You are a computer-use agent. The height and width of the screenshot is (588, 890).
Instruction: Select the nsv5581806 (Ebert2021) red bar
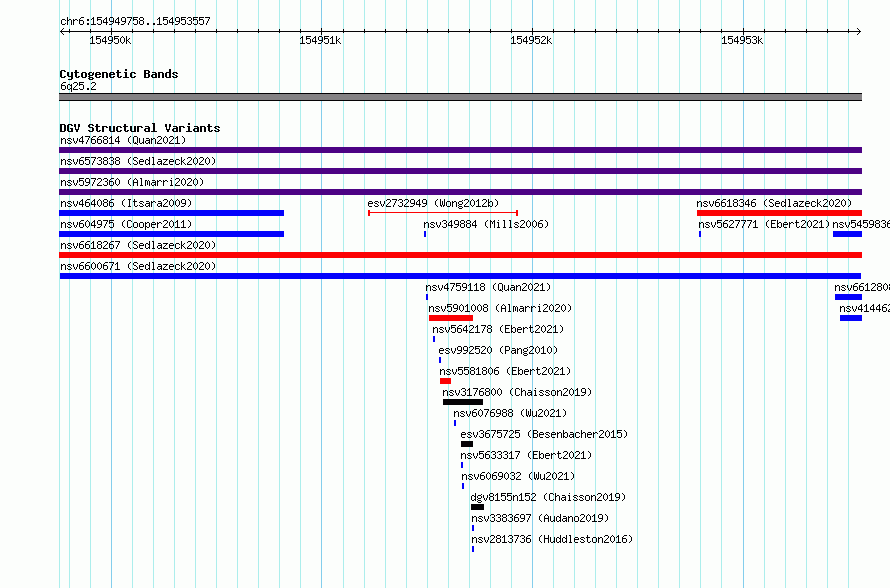(446, 381)
